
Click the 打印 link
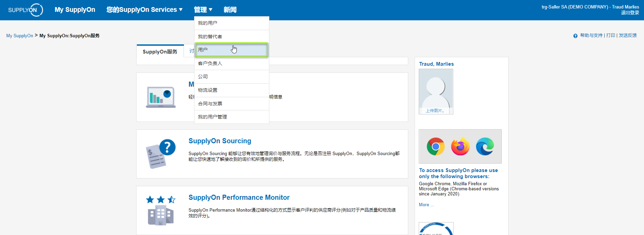[610, 35]
